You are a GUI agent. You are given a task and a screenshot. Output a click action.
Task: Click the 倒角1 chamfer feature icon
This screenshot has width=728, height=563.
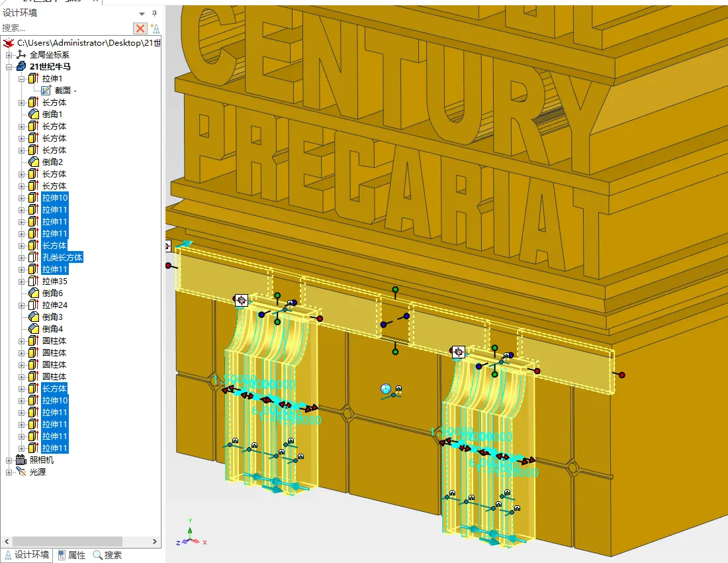(x=34, y=115)
